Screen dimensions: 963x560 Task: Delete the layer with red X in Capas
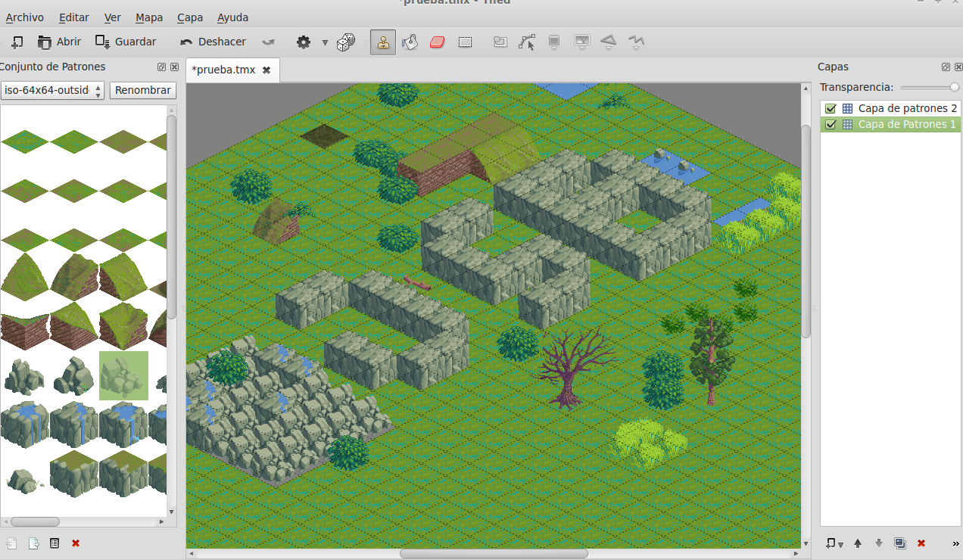click(921, 543)
